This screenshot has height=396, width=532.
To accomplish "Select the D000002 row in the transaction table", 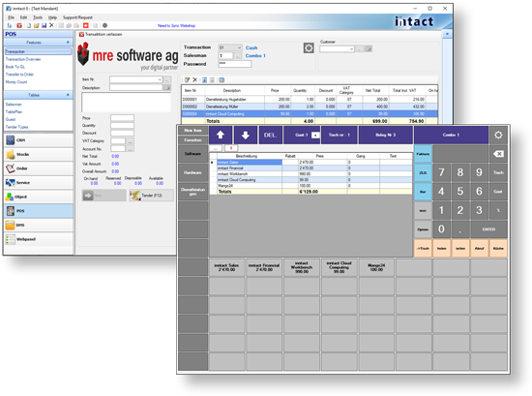I will 310,107.
